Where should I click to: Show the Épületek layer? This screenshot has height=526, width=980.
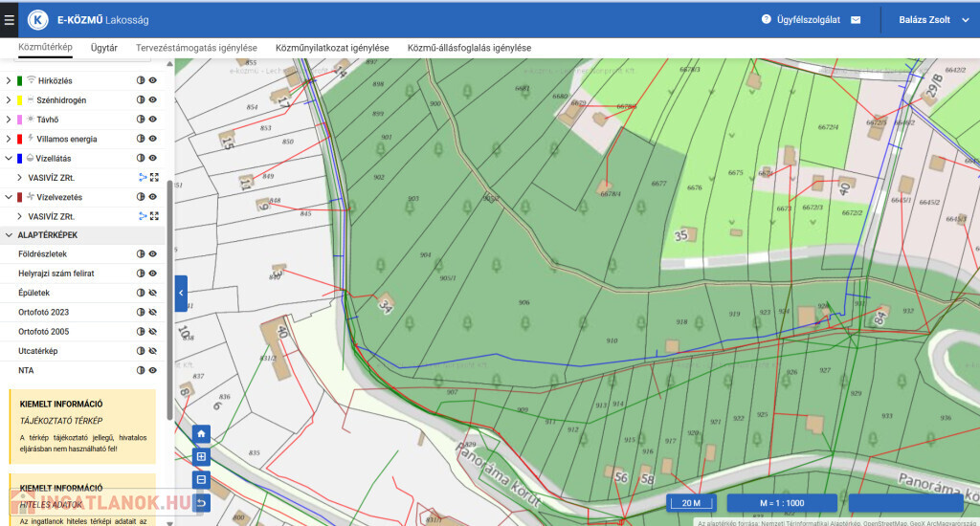point(152,293)
